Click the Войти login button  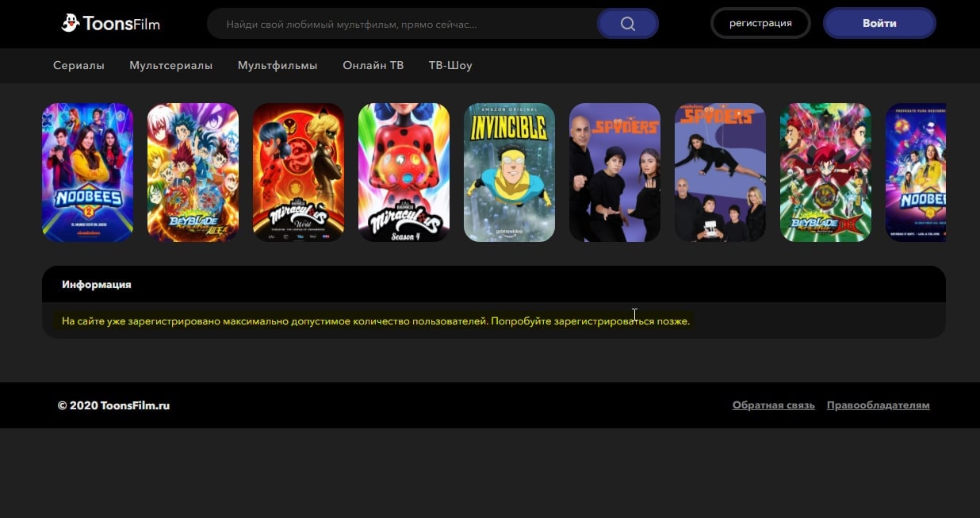(879, 23)
